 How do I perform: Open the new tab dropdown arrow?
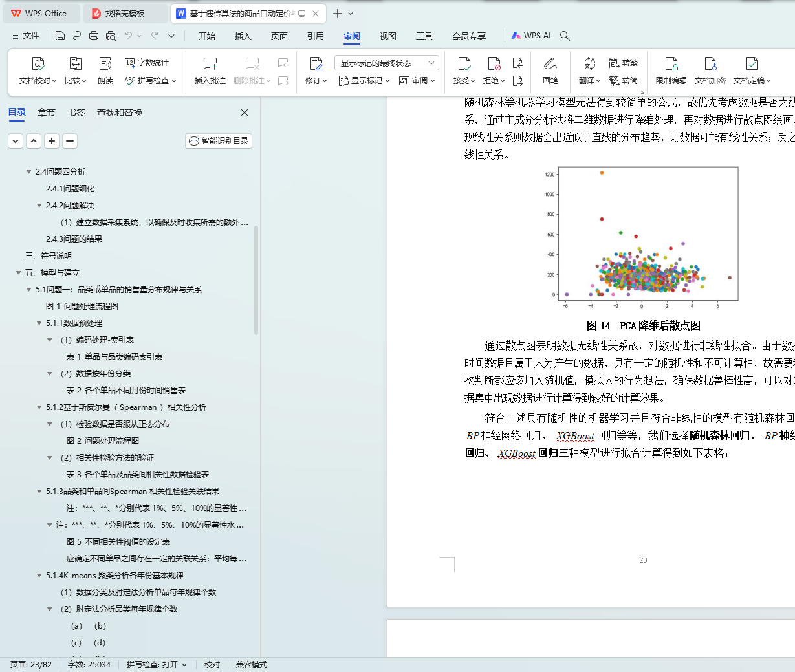click(351, 13)
